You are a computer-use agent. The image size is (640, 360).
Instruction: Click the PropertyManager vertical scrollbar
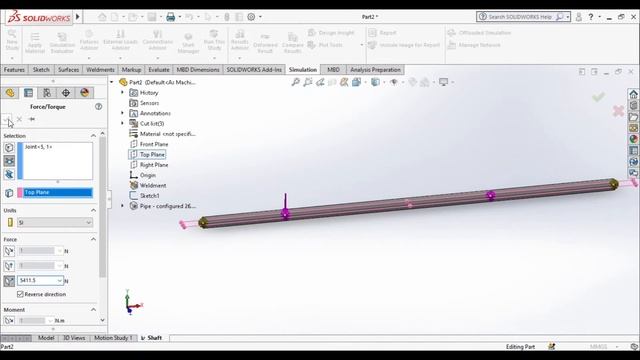(102, 207)
